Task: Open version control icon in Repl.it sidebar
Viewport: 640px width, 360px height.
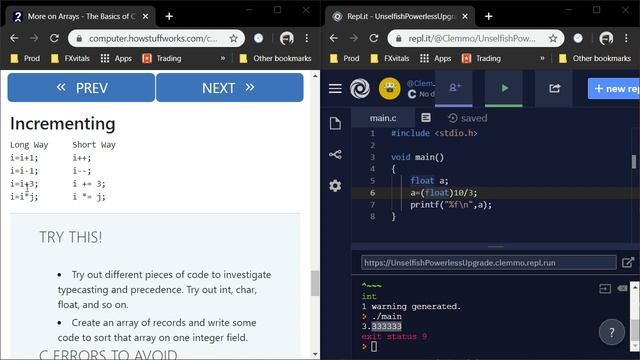Action: pyautogui.click(x=335, y=154)
